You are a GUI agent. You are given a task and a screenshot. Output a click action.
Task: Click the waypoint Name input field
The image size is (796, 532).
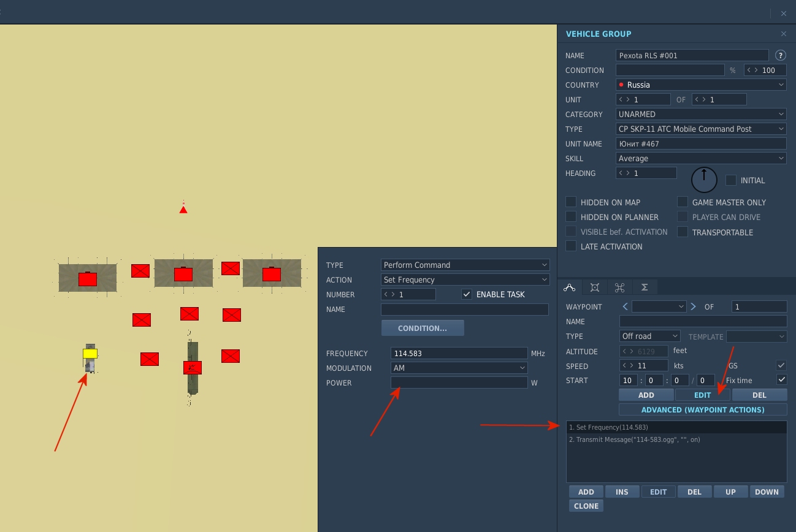tap(703, 321)
